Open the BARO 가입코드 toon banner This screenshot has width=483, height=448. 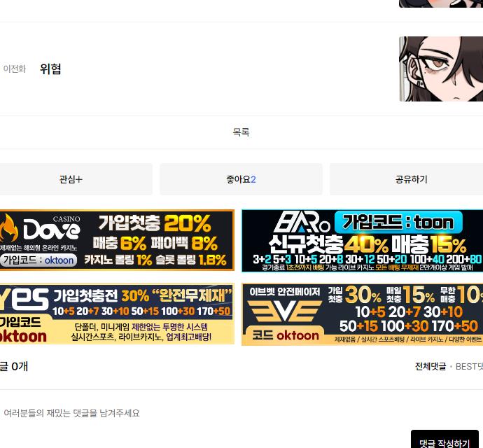[x=363, y=241]
